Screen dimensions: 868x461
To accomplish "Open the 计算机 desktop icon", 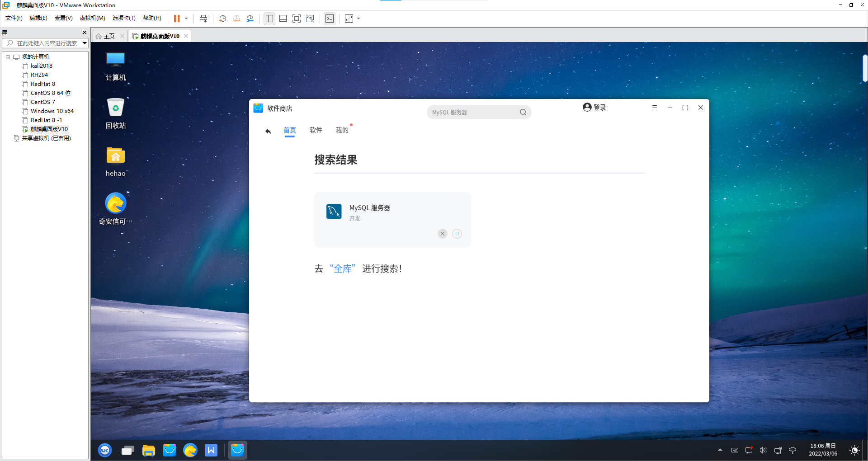I will tap(116, 66).
